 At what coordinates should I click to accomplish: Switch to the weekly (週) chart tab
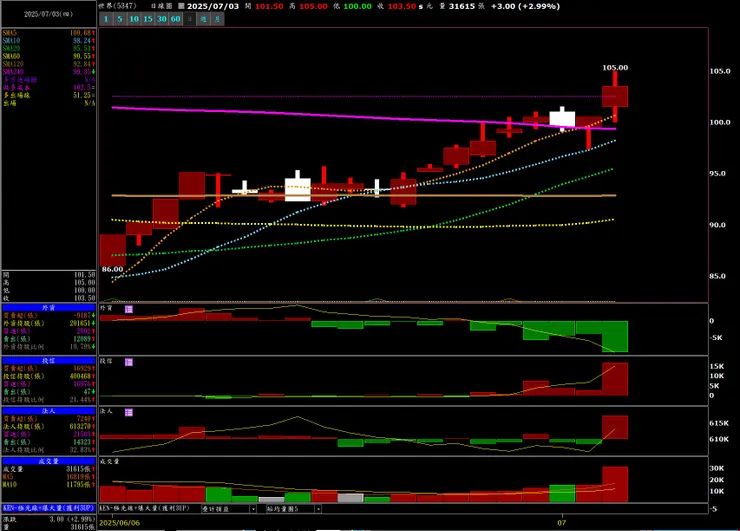[x=203, y=19]
